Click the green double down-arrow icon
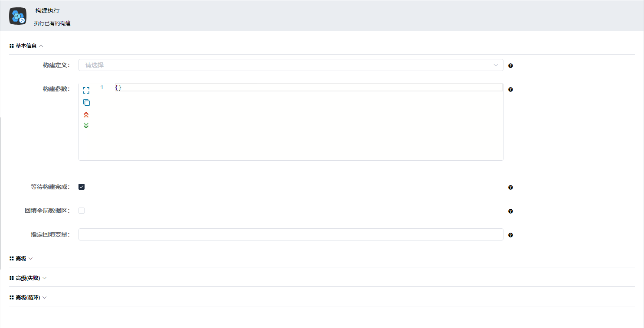 coord(86,126)
